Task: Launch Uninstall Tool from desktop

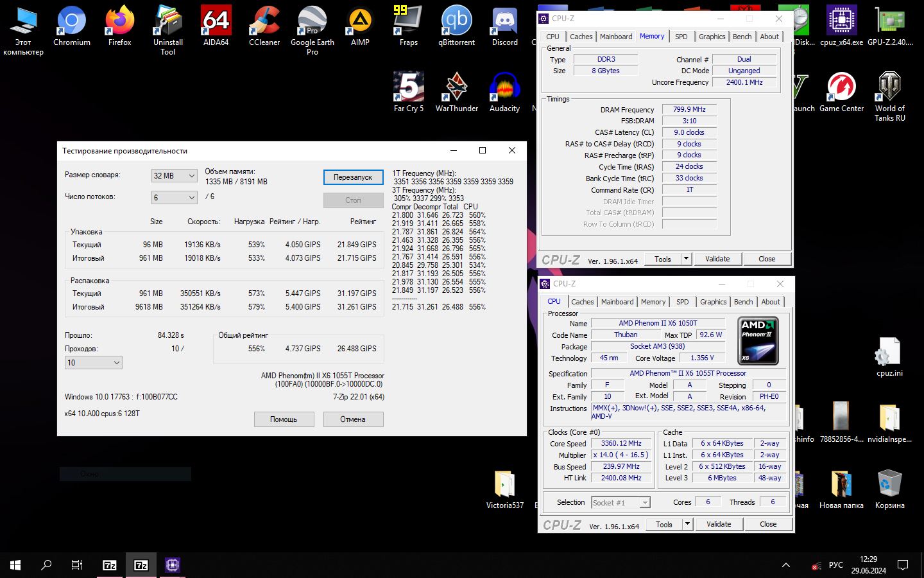Action: tap(168, 30)
